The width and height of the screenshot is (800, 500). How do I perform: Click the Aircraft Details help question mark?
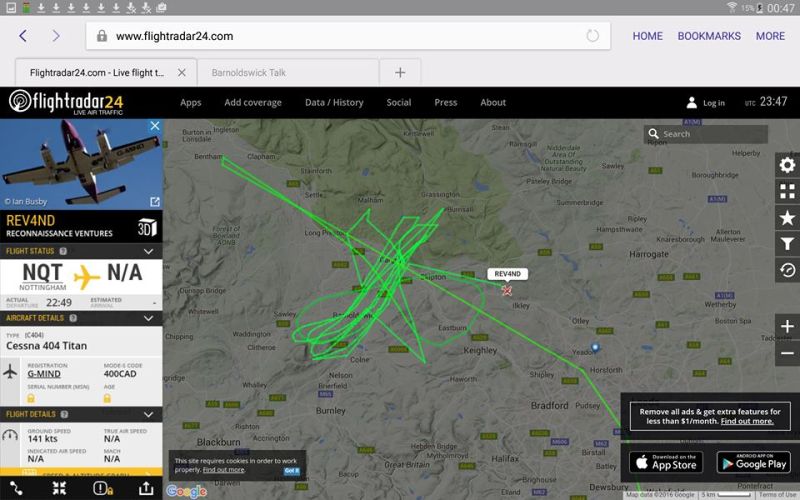73,318
